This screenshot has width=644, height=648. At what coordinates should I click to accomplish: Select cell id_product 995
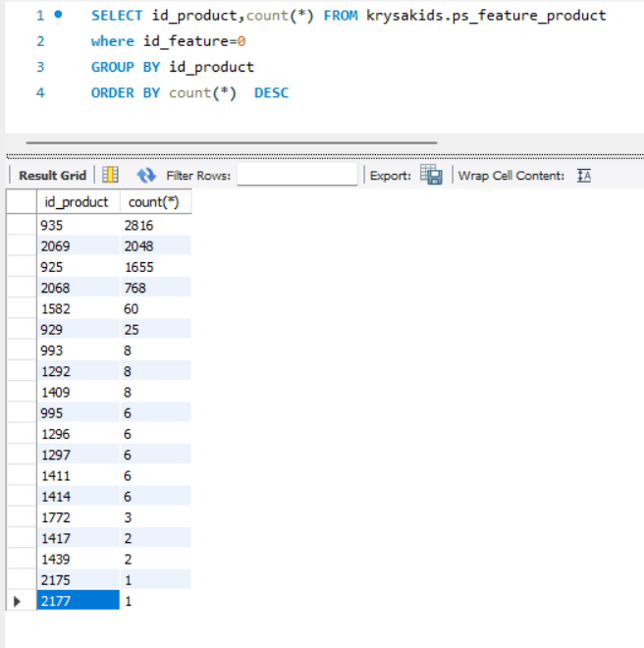pos(79,412)
